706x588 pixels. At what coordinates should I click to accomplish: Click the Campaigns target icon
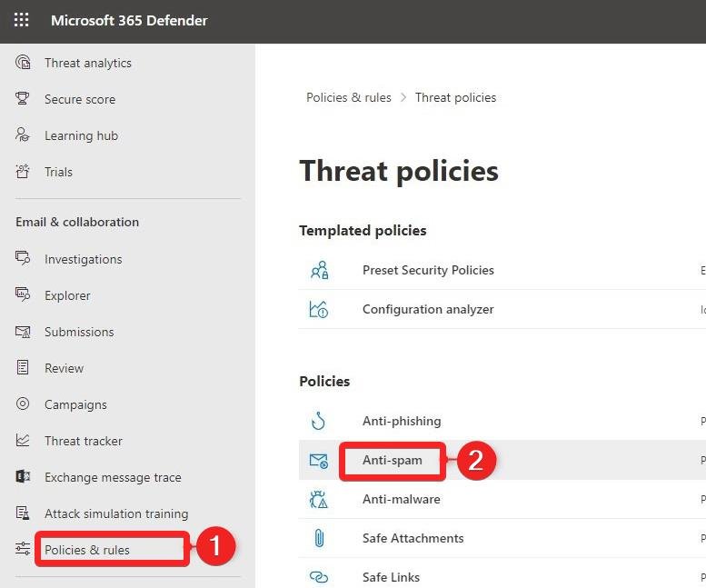(23, 404)
